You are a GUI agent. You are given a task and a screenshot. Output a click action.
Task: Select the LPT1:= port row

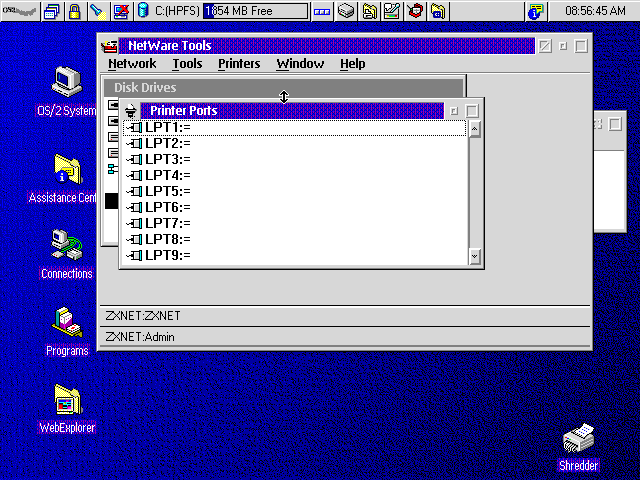(x=294, y=128)
